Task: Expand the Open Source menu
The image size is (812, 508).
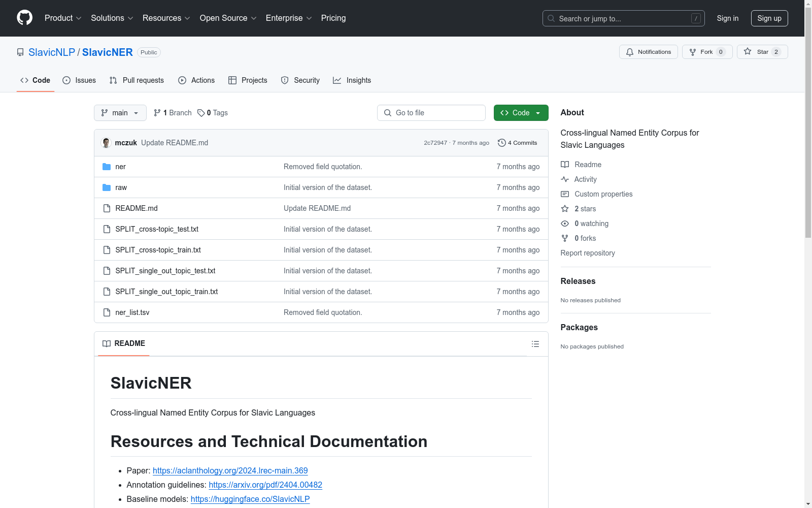Action: tap(228, 18)
